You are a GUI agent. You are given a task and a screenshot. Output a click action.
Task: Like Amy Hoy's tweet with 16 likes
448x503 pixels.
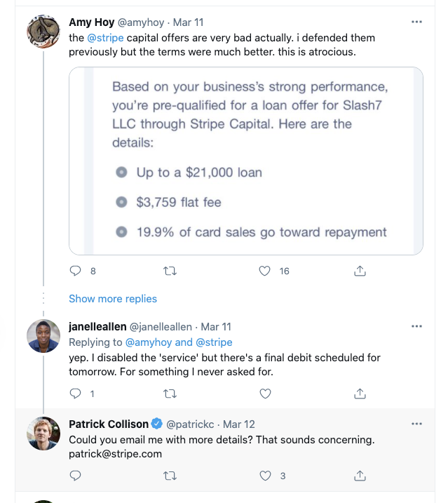coord(264,271)
